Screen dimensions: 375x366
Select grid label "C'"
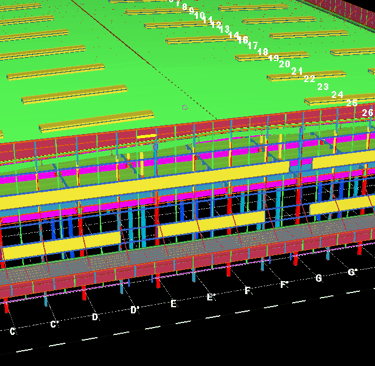54,324
